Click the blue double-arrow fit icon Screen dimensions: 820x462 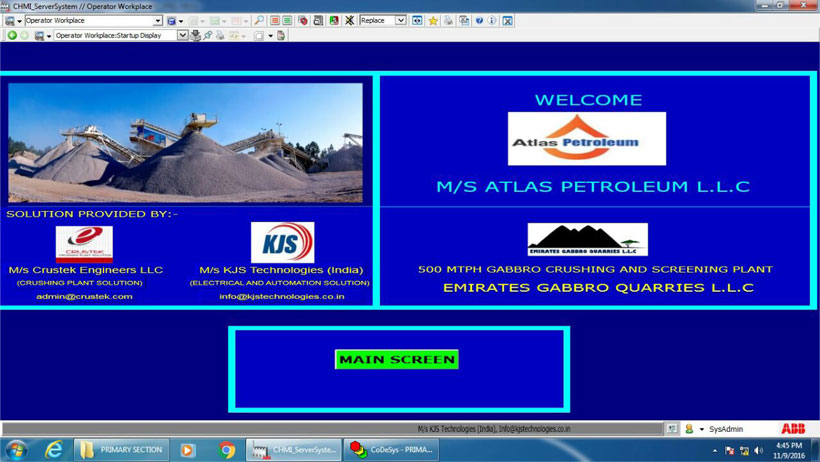coord(417,20)
